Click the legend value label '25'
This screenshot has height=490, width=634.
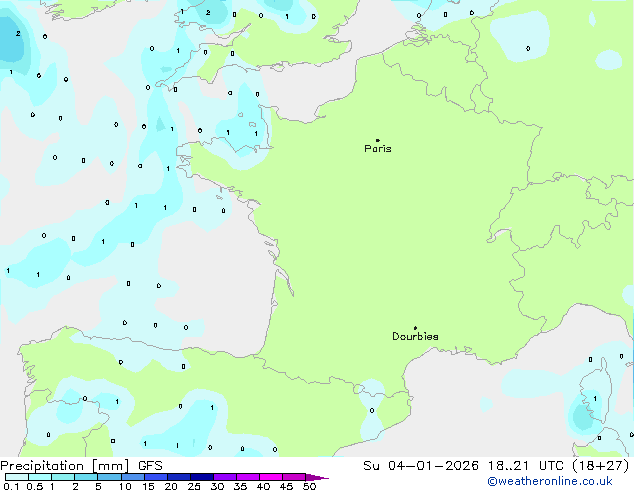point(194,486)
